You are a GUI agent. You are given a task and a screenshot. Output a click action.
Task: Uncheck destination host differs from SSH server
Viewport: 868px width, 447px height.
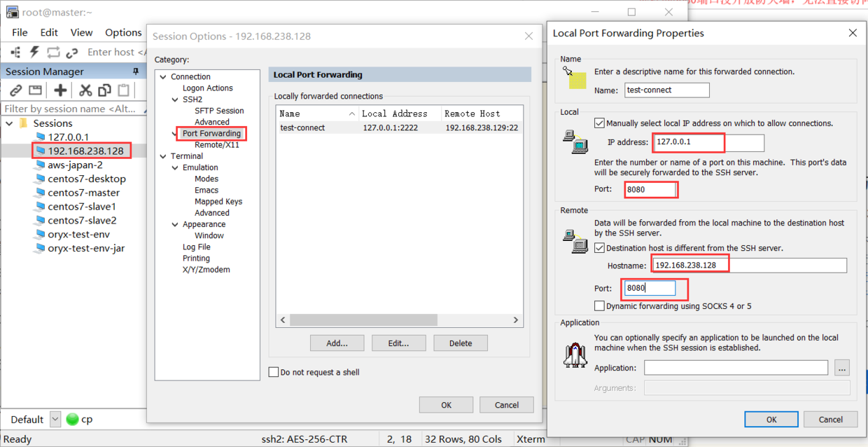[599, 248]
